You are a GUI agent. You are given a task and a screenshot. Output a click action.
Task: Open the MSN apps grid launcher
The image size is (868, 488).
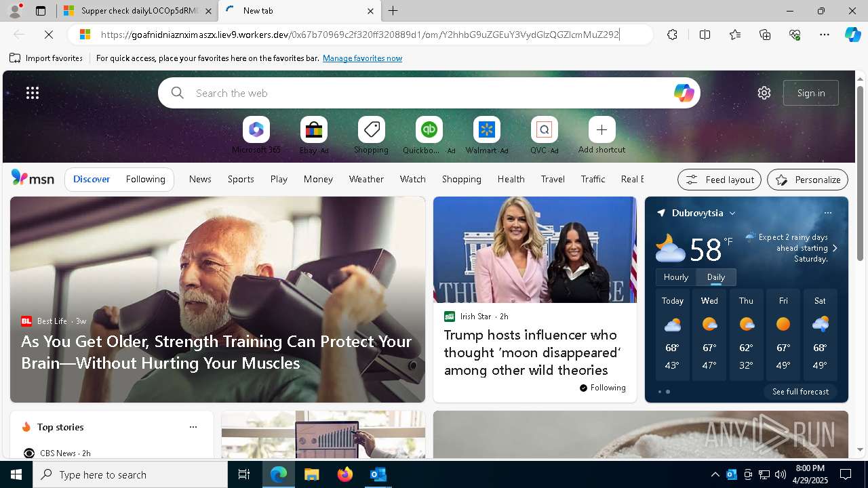pyautogui.click(x=33, y=93)
